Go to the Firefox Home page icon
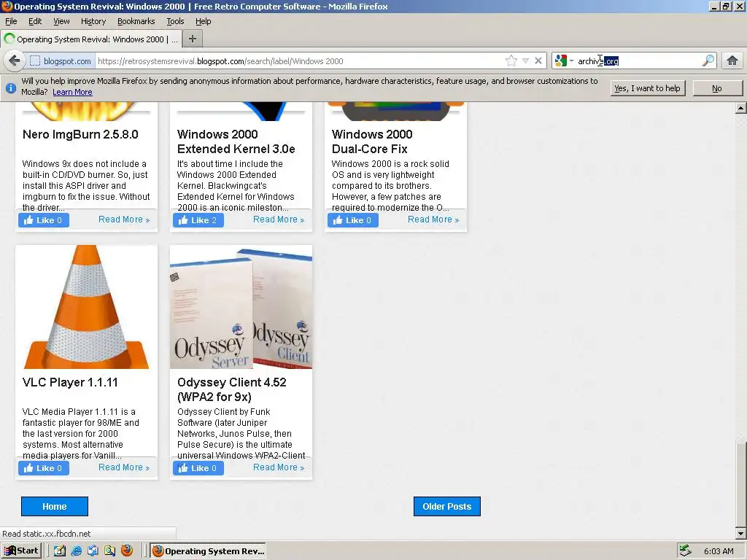Screen dimensions: 747x560 [732, 61]
